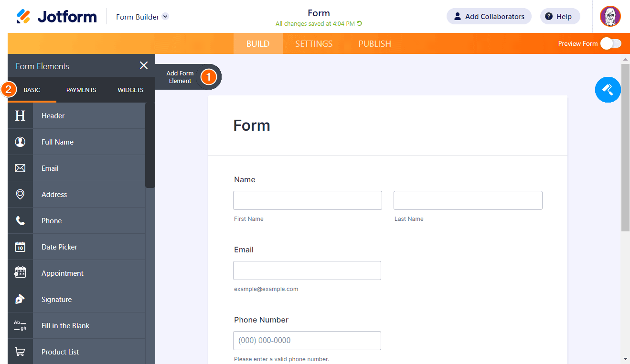Click the First Name input field
Image resolution: width=630 pixels, height=364 pixels.
[307, 200]
